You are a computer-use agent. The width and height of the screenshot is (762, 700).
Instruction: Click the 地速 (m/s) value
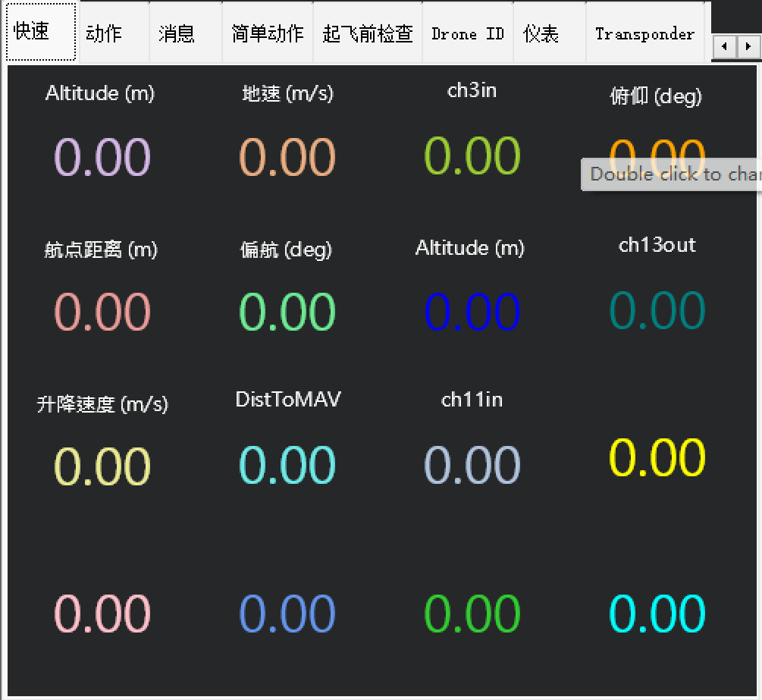tap(287, 157)
